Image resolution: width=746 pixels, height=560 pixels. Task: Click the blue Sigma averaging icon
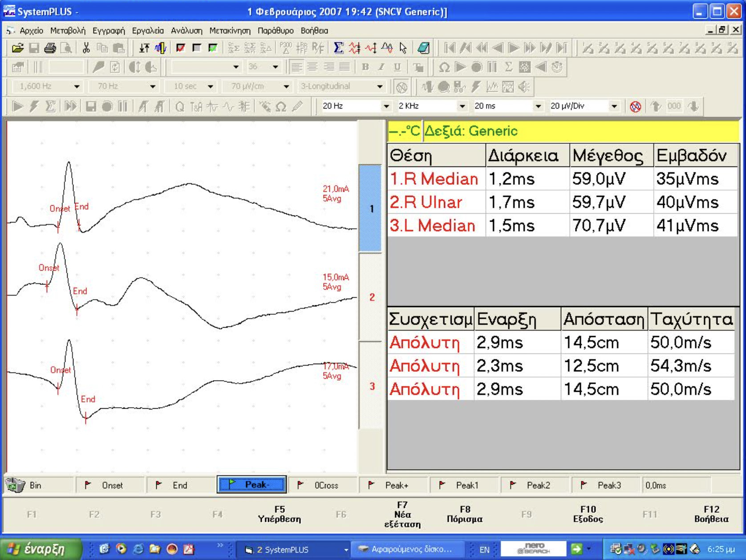pyautogui.click(x=338, y=48)
